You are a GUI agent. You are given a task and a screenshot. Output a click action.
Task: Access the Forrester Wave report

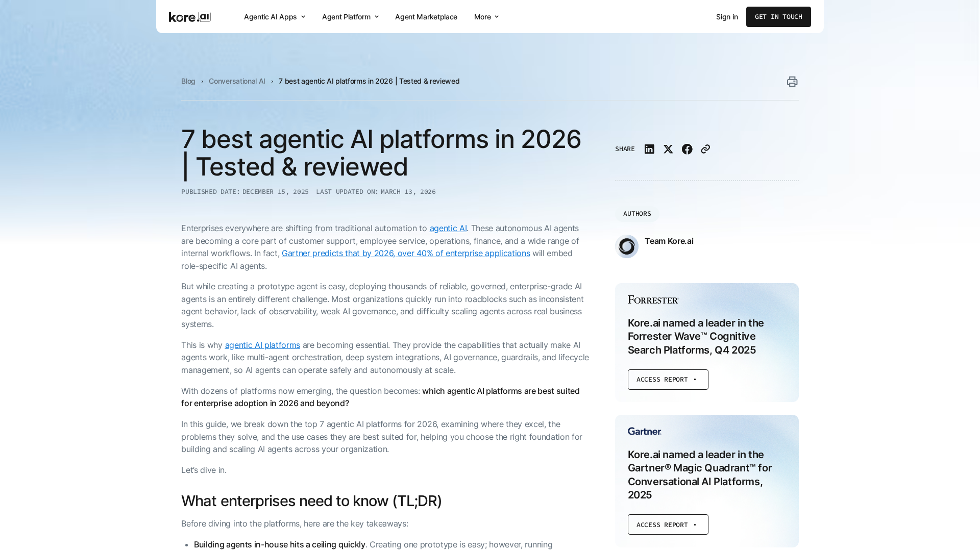(x=668, y=380)
